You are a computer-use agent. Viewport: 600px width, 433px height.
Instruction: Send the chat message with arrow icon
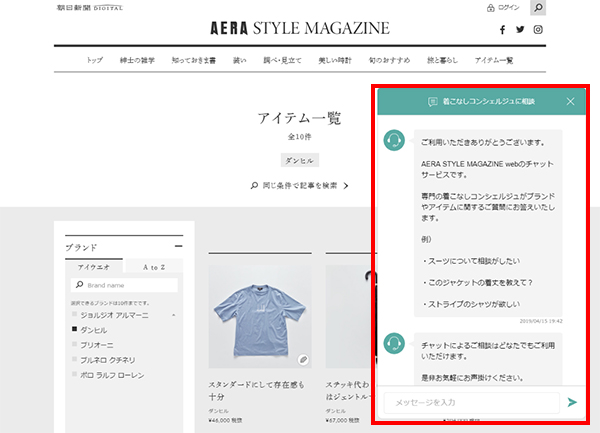[572, 402]
